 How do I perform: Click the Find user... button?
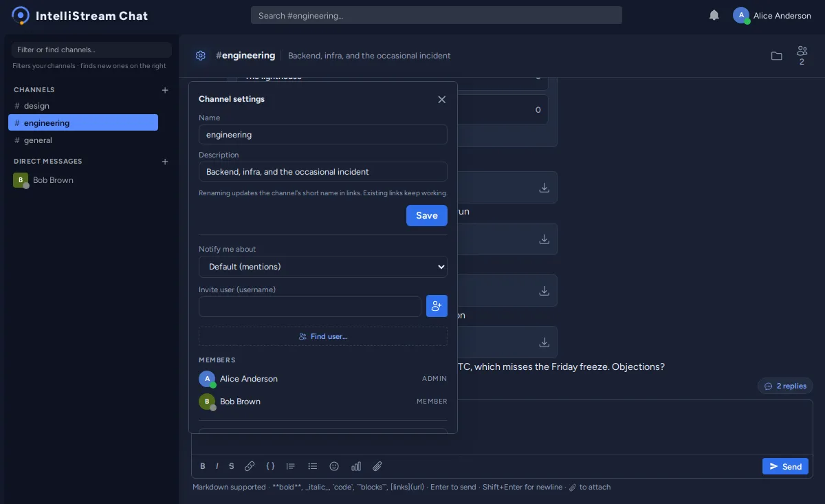point(323,336)
